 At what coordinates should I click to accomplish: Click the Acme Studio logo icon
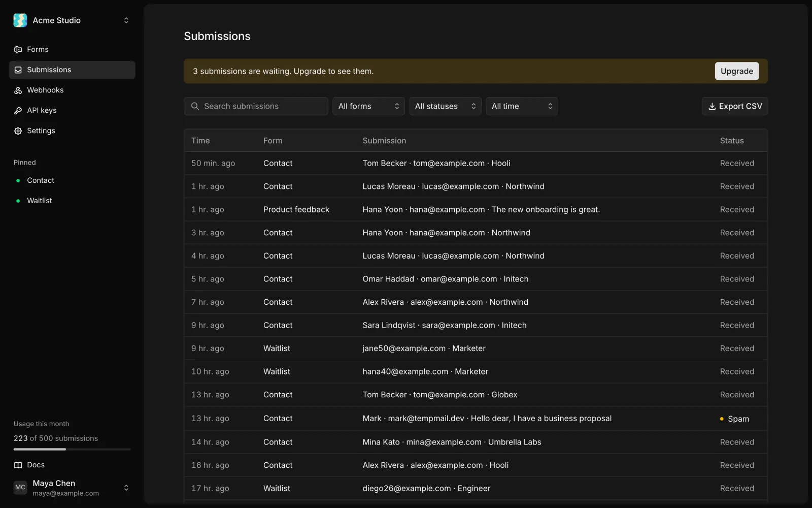[20, 20]
